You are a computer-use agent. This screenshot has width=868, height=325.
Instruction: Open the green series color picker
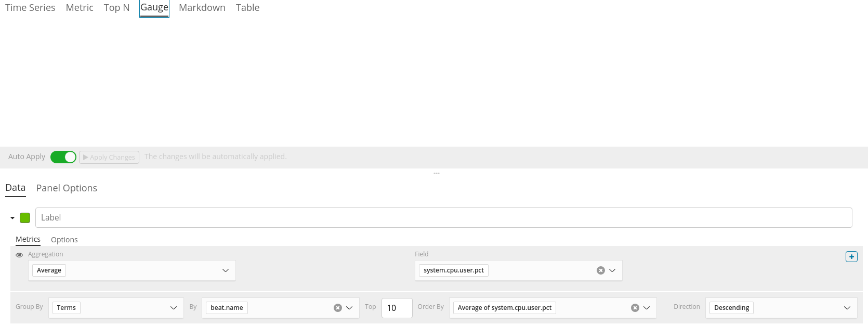(x=25, y=218)
